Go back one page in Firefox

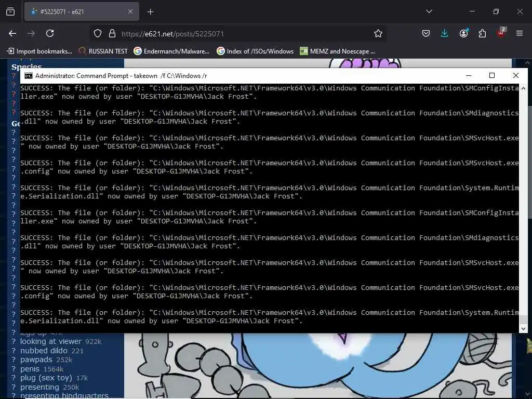[x=12, y=33]
